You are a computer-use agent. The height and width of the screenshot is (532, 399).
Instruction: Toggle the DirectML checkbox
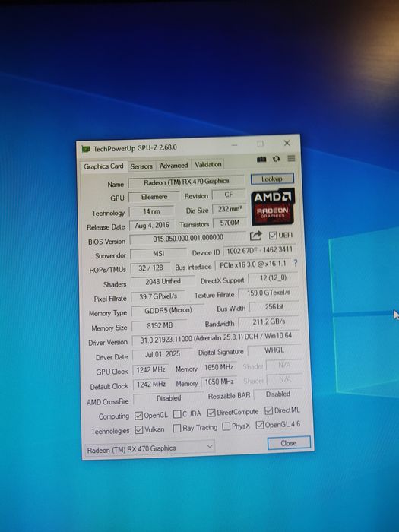[x=269, y=410]
